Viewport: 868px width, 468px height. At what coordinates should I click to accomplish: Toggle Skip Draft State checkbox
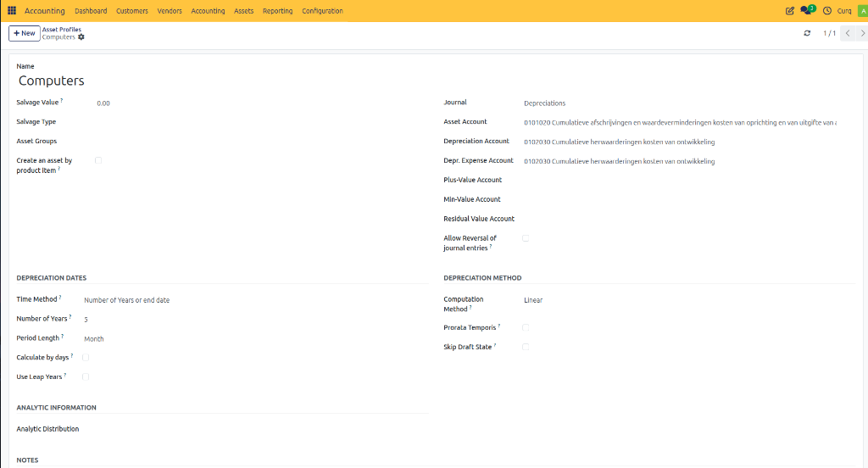pyautogui.click(x=526, y=347)
